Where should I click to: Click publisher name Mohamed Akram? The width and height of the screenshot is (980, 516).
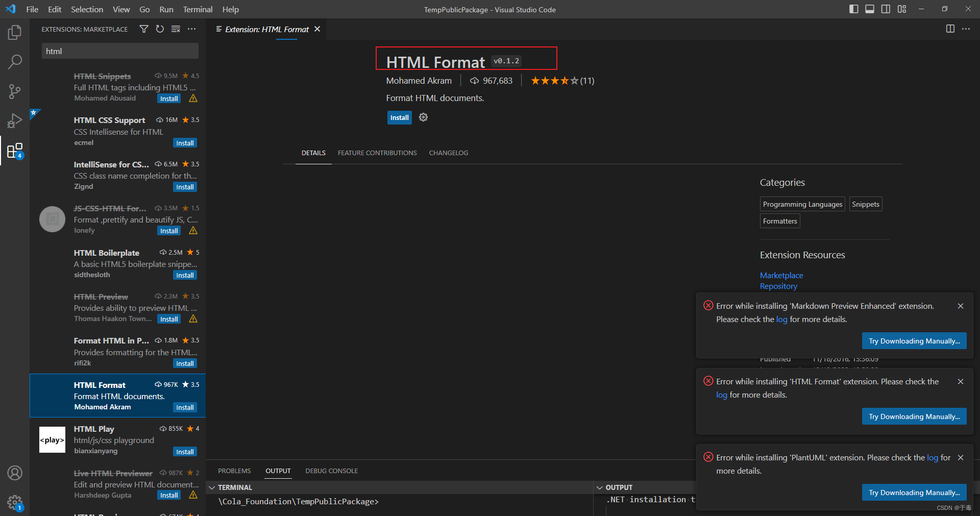(x=419, y=81)
